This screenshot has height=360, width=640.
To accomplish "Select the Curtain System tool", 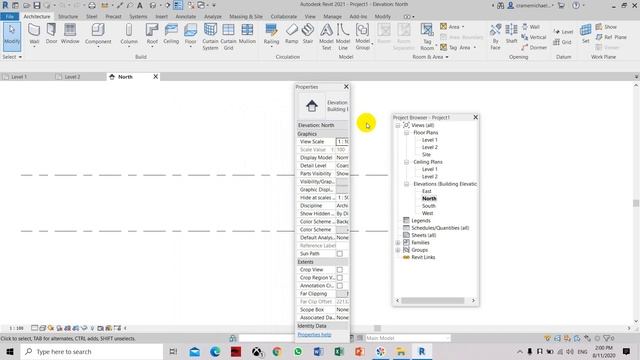I will coord(210,37).
